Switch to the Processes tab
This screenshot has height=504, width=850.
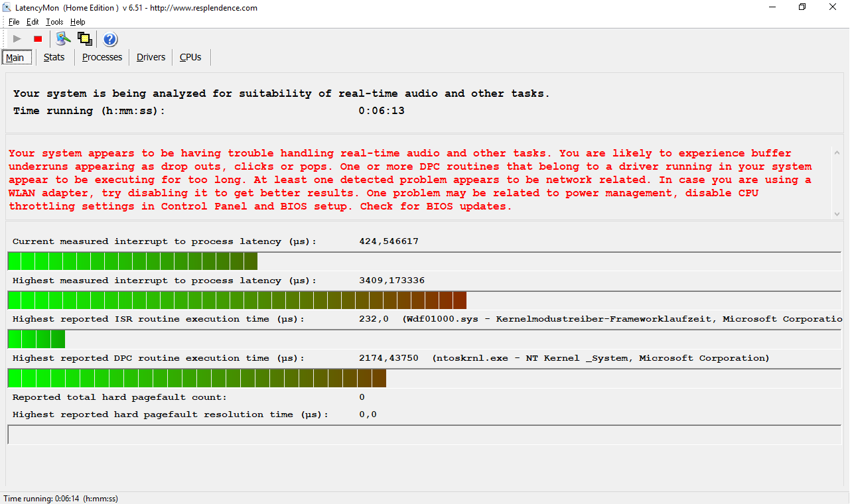tap(102, 57)
